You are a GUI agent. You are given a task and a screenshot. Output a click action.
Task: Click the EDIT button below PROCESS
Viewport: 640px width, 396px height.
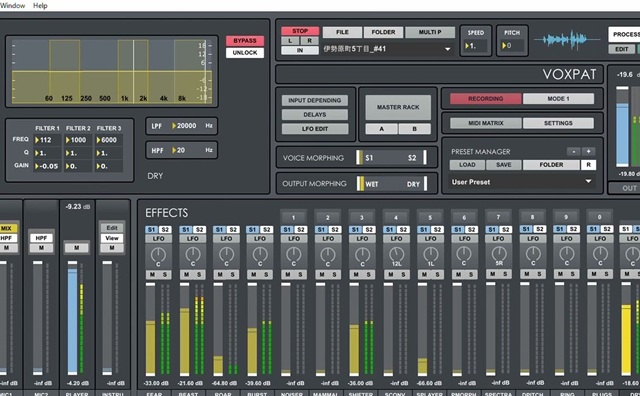622,49
